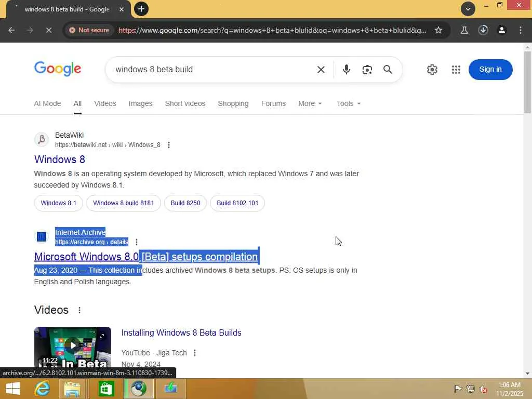Click the Windows 8.1 chip
This screenshot has height=399, width=532.
pyautogui.click(x=58, y=203)
